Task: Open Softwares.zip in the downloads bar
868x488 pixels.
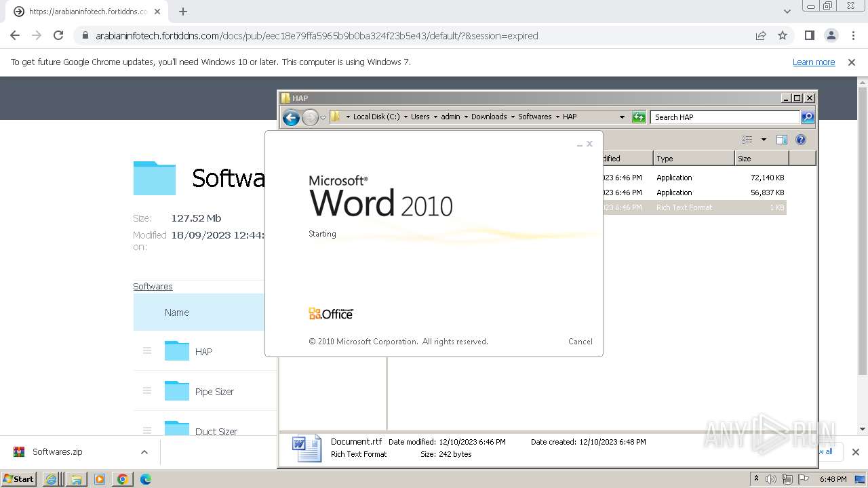Action: pos(58,452)
